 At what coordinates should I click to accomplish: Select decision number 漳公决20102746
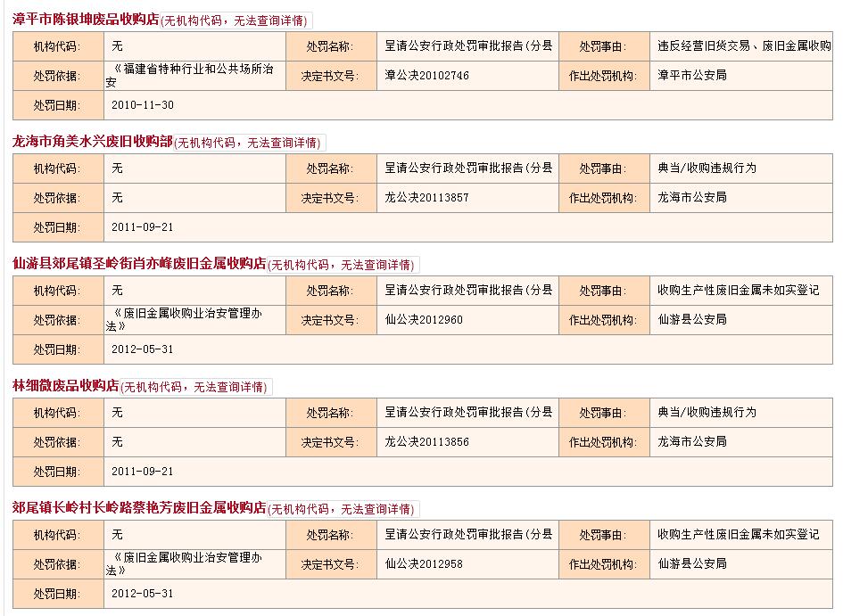point(427,76)
